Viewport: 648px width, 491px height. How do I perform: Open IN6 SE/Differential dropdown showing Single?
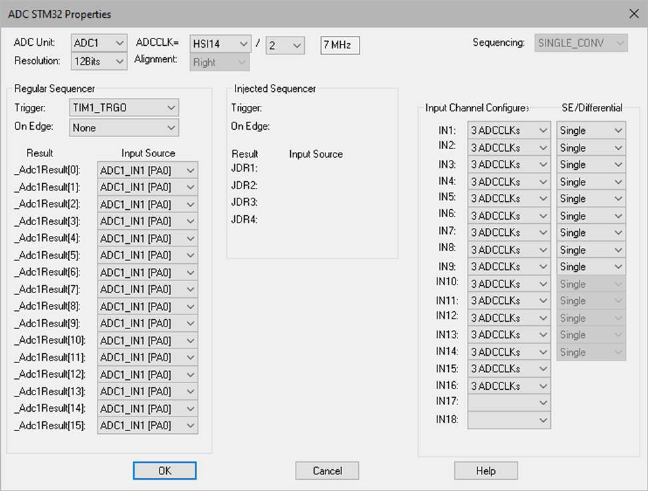591,216
